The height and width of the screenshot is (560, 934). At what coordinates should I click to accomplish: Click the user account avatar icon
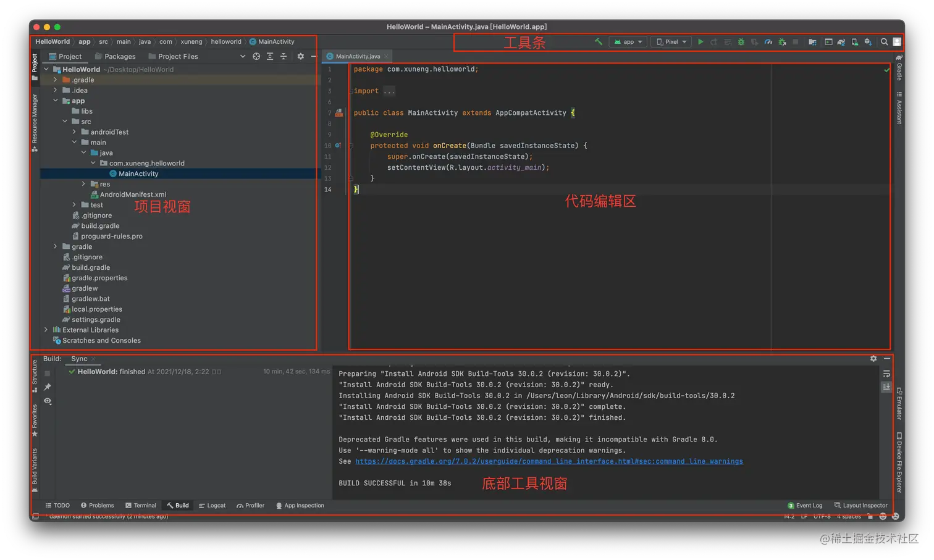click(x=897, y=42)
